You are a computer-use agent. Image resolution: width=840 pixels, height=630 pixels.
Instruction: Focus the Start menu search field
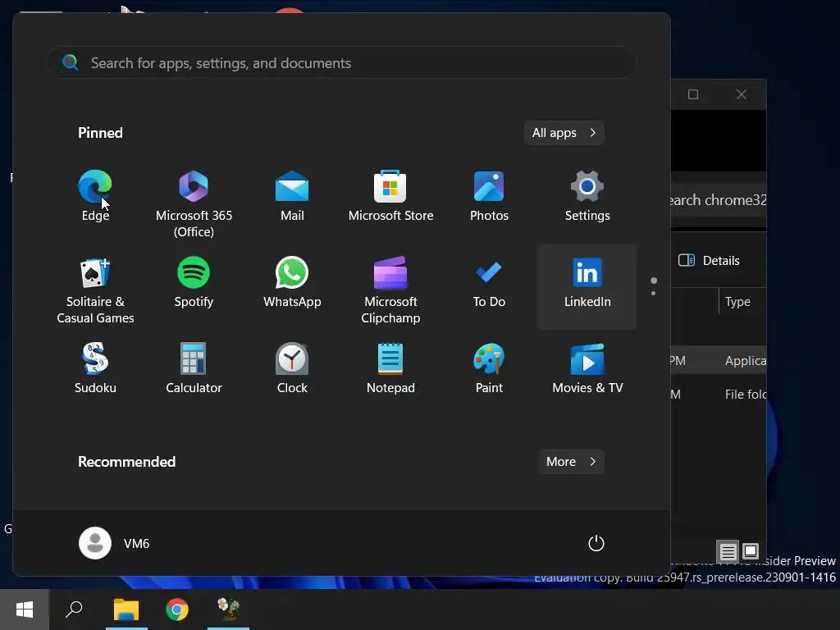click(x=342, y=62)
